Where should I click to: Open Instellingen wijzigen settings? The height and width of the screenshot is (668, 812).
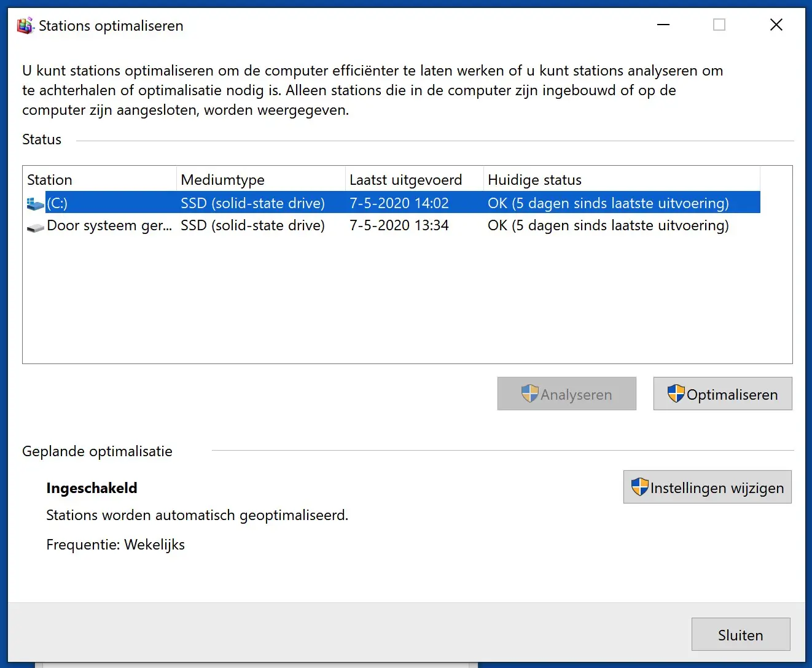click(707, 487)
